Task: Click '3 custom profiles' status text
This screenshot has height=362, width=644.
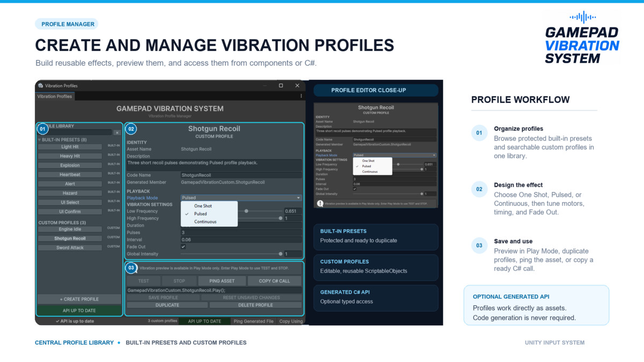Action: point(162,321)
